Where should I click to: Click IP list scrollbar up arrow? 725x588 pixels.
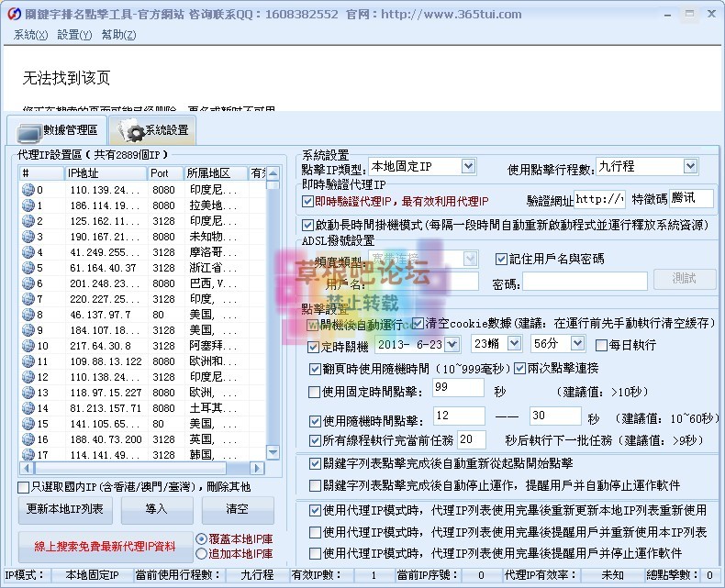(273, 173)
